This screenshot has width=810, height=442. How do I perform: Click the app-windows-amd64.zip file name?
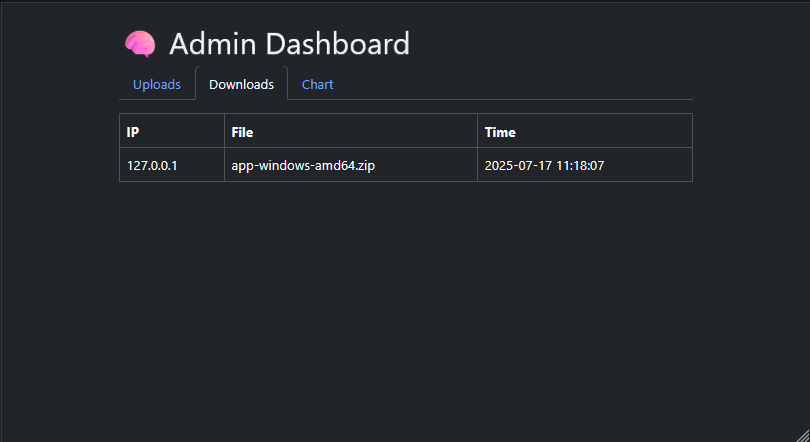(x=303, y=166)
